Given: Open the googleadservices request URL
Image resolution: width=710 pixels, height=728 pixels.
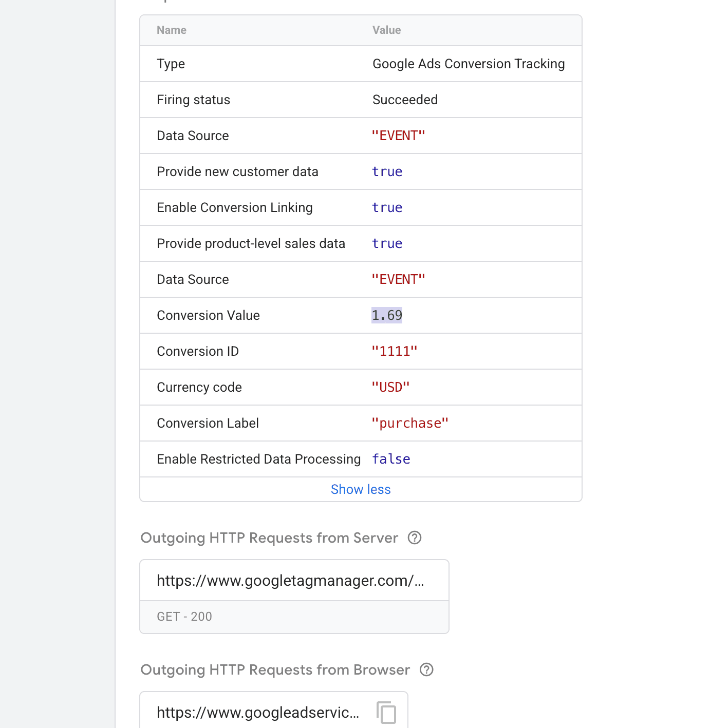Looking at the screenshot, I should pyautogui.click(x=258, y=713).
